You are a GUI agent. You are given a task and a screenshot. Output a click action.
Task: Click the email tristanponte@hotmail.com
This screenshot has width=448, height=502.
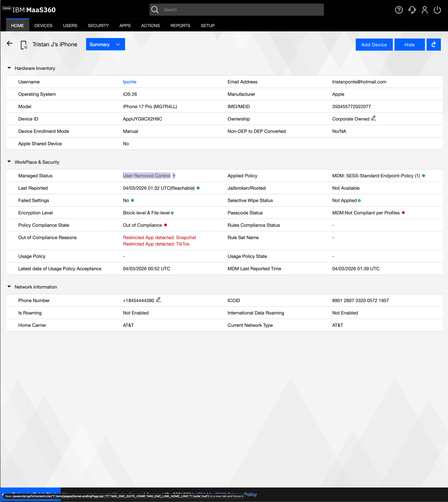coord(359,82)
